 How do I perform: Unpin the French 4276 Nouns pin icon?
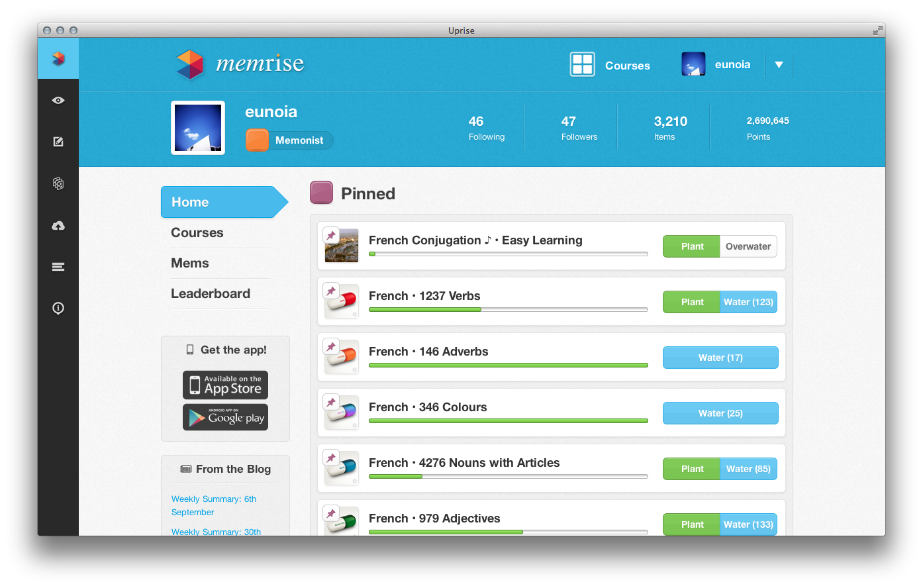[x=331, y=458]
